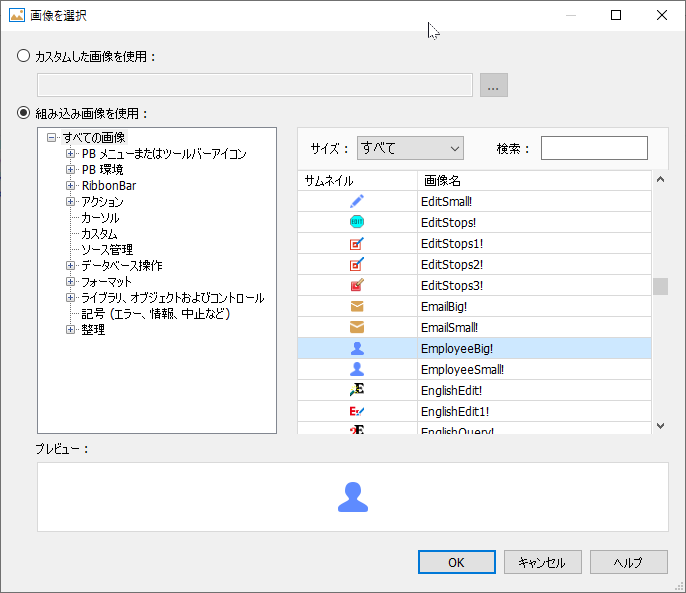686x593 pixels.
Task: Click the EmailSmall! envelope icon
Action: (357, 327)
